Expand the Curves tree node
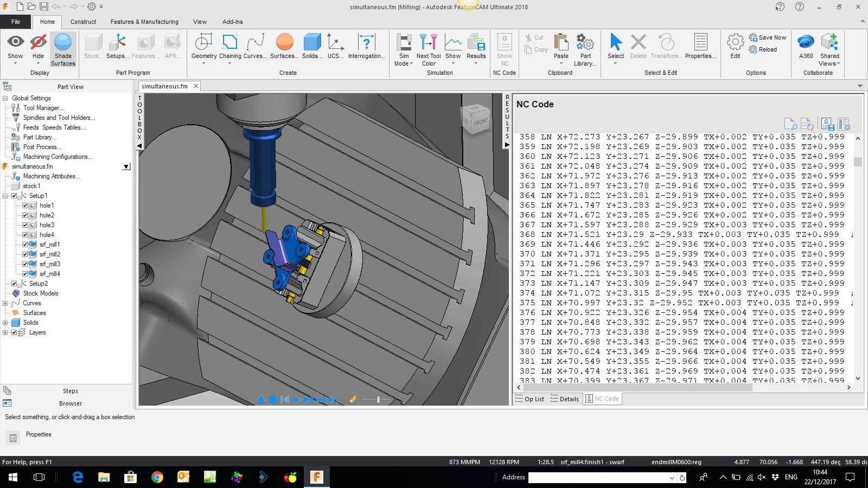This screenshot has width=868, height=488. [5, 303]
